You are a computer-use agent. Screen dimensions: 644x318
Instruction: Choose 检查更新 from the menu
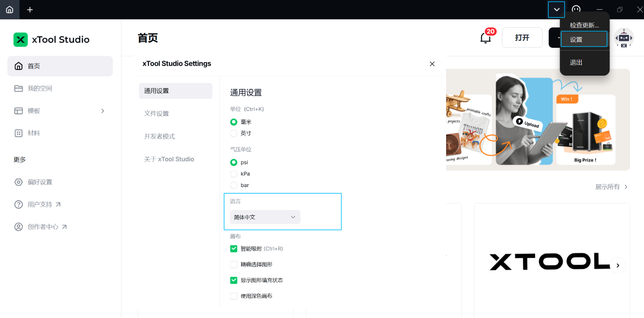click(x=584, y=25)
